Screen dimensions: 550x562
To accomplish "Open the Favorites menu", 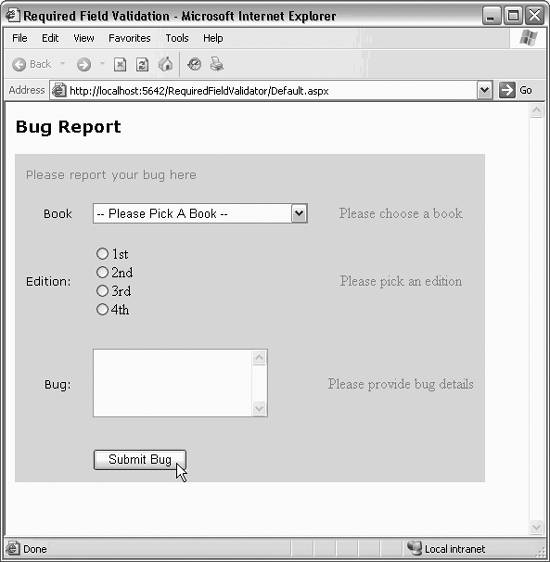I will pyautogui.click(x=129, y=38).
